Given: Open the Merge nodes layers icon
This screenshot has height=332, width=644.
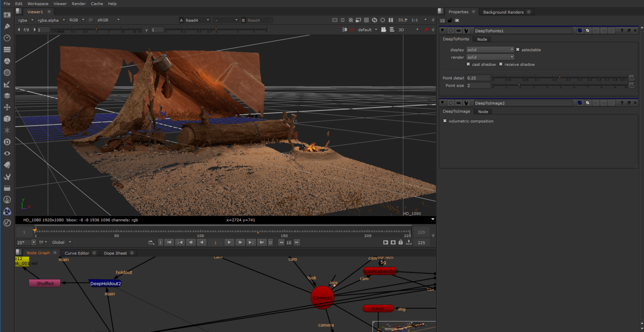Looking at the screenshot, I should point(7,96).
